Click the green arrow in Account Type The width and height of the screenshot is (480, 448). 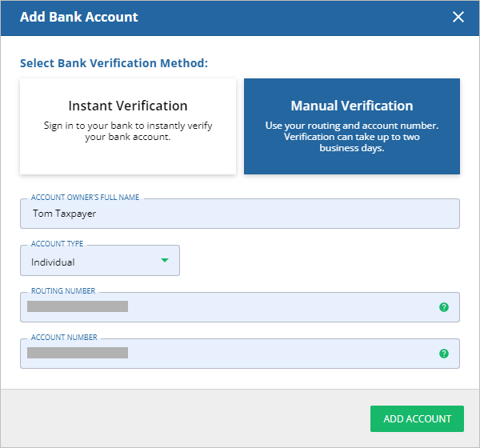click(165, 260)
